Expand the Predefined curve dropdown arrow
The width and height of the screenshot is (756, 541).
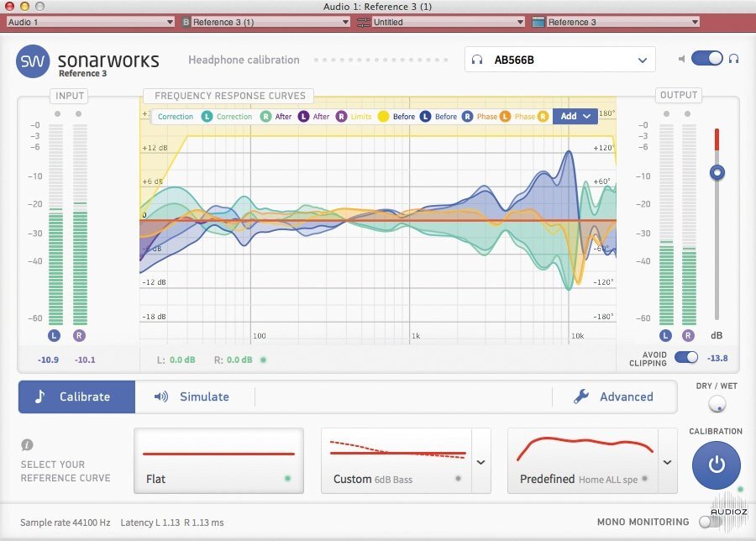point(667,462)
